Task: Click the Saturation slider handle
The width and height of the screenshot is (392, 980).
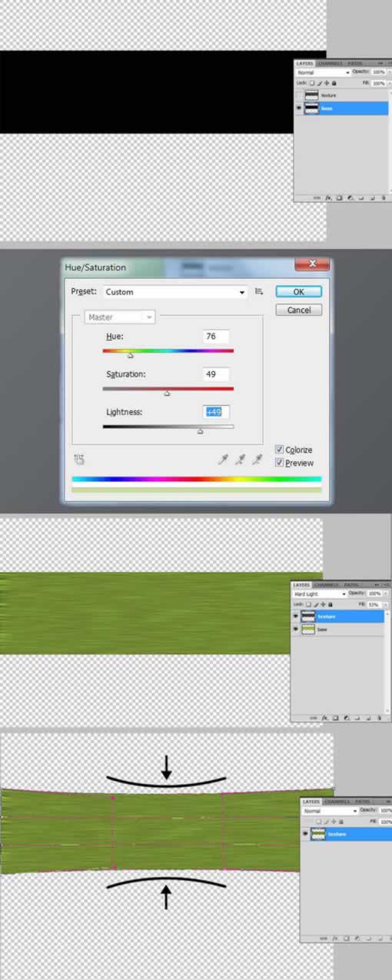Action: point(168,393)
